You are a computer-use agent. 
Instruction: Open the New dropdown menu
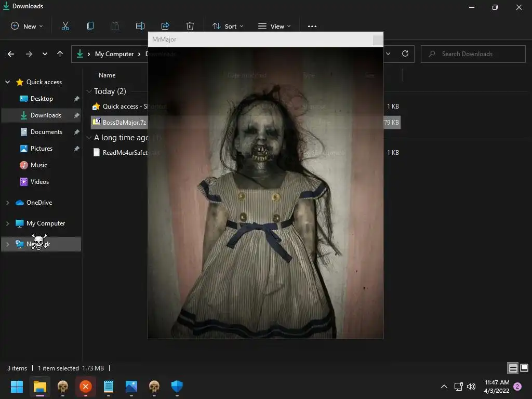pos(27,26)
